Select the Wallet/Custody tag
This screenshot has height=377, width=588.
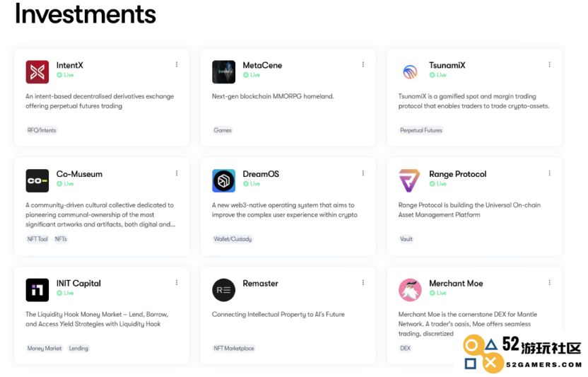(233, 239)
